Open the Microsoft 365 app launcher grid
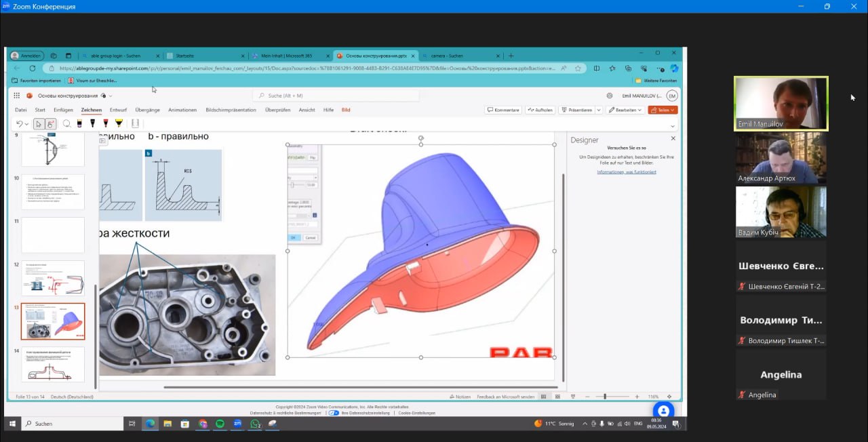 [x=18, y=96]
